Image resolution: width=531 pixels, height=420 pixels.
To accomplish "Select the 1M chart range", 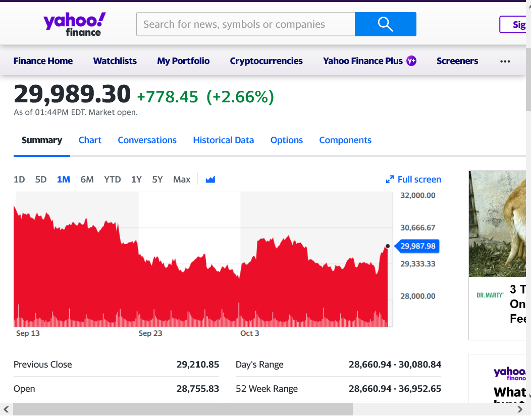I will [63, 179].
